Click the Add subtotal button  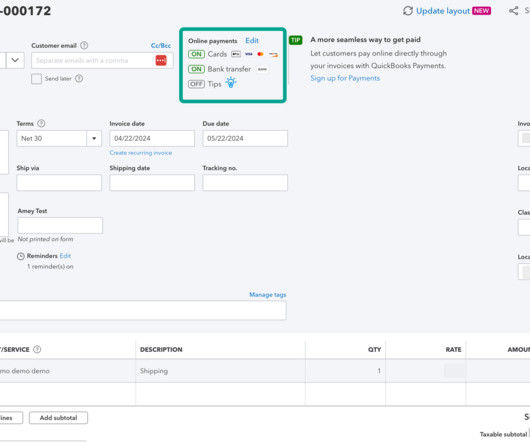click(58, 418)
